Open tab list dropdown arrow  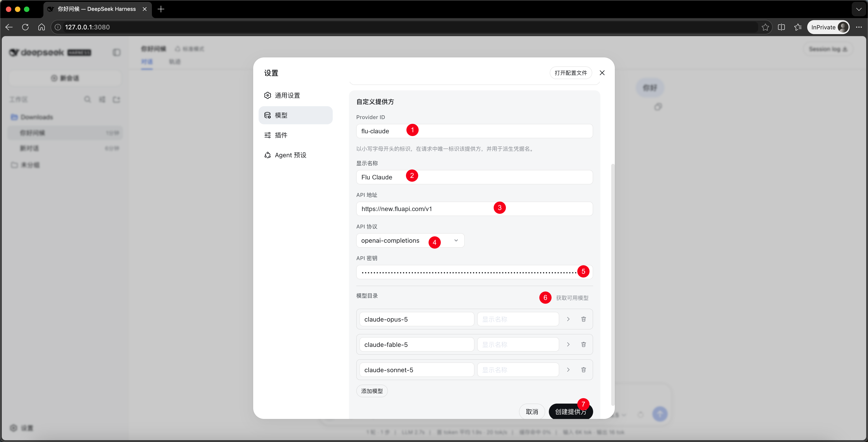(859, 9)
